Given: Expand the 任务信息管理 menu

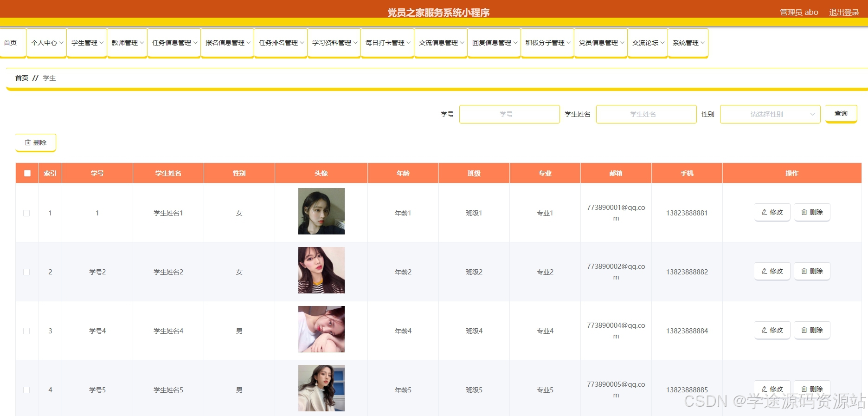Looking at the screenshot, I should click(174, 43).
